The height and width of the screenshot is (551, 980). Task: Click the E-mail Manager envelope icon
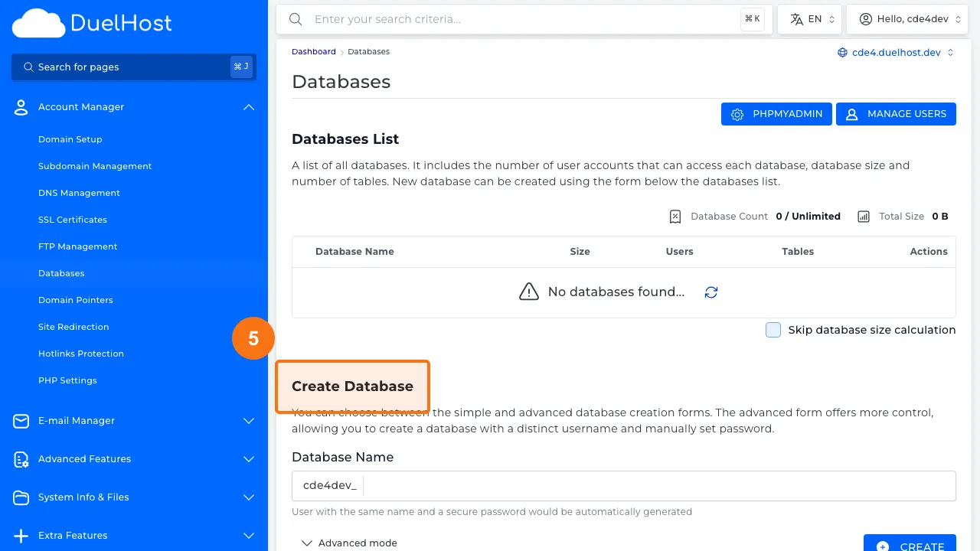21,421
